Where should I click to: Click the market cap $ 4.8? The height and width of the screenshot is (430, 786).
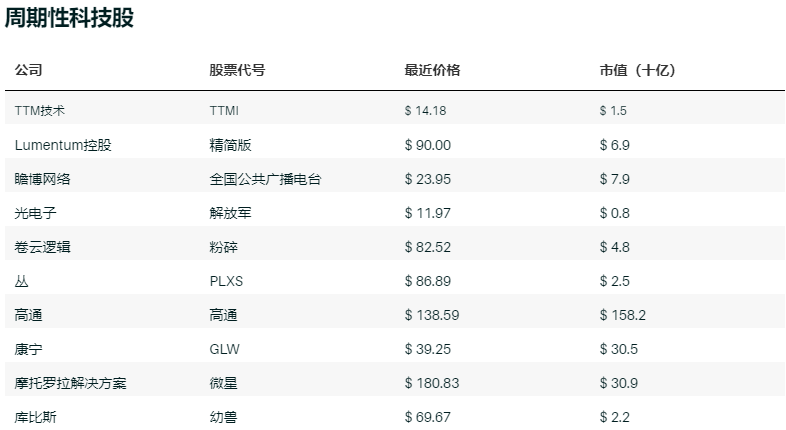point(615,248)
